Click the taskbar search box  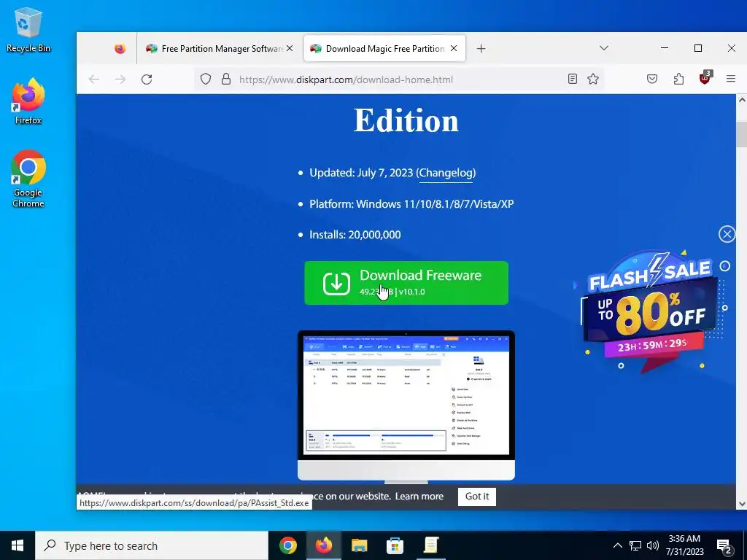pos(152,545)
